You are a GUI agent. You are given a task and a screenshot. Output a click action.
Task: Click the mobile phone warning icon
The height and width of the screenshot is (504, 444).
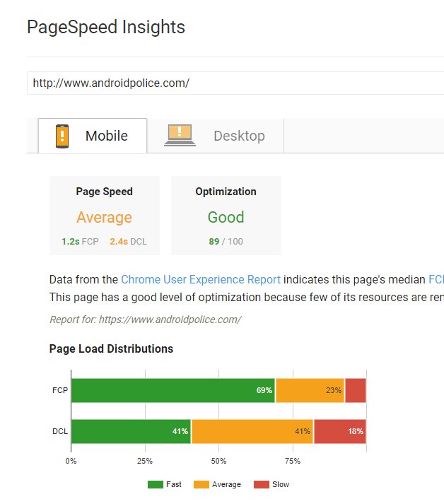pos(62,136)
